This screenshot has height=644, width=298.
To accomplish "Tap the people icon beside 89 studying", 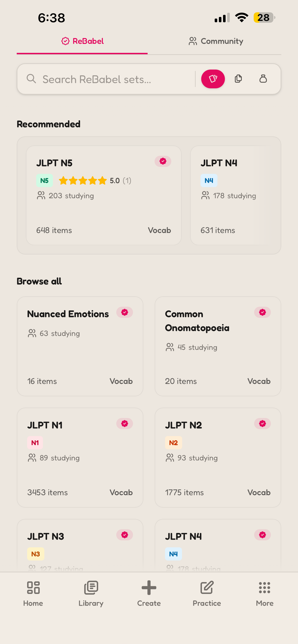I will pos(32,458).
